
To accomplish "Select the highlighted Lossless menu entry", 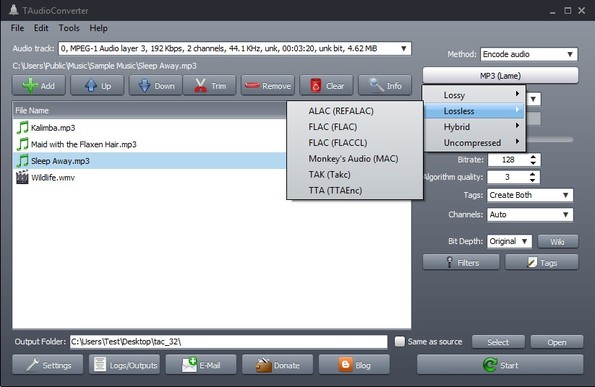I will tap(474, 111).
